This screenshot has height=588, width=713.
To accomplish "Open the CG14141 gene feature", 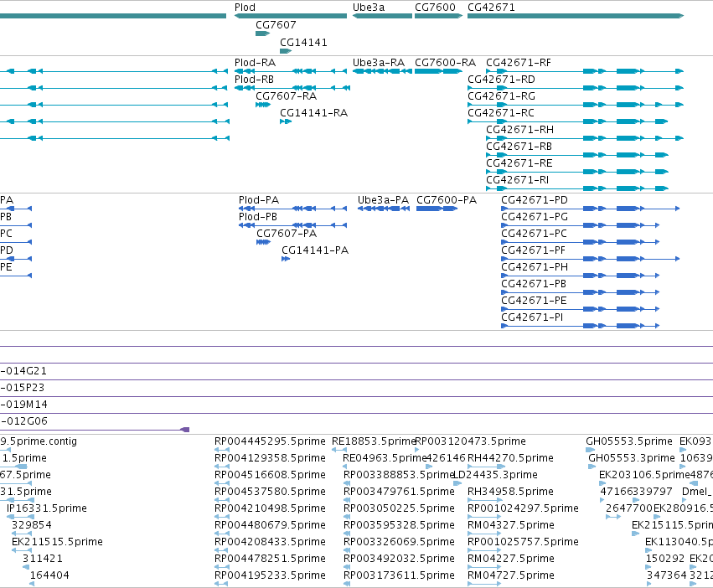I will point(286,51).
